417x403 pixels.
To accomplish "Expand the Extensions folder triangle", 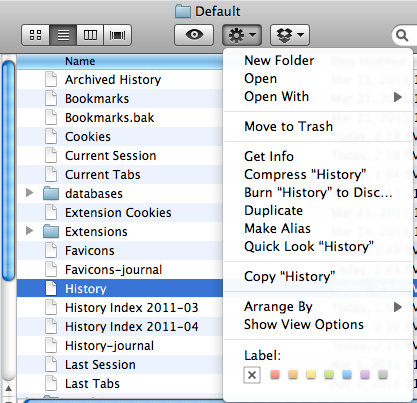I will (x=30, y=231).
